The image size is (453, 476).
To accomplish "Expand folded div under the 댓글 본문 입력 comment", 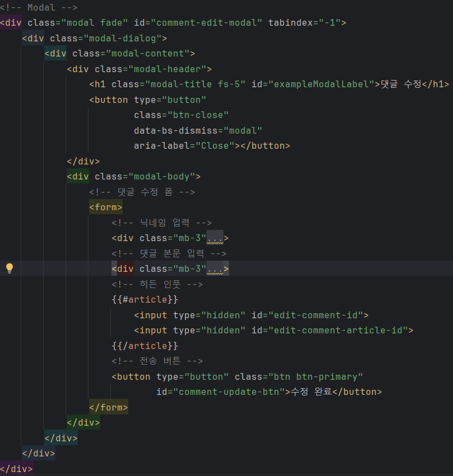I will pos(215,269).
